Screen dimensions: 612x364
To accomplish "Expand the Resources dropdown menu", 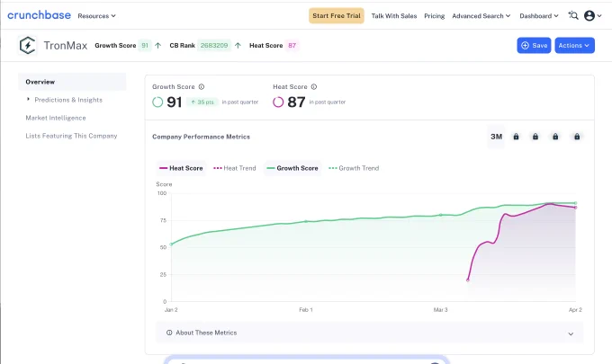I will coord(96,16).
